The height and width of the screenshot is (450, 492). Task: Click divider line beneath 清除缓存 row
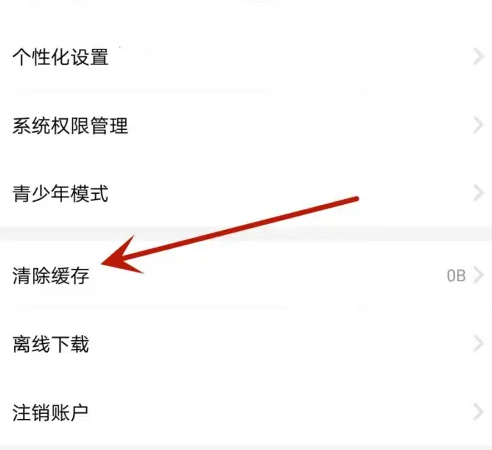click(x=246, y=306)
